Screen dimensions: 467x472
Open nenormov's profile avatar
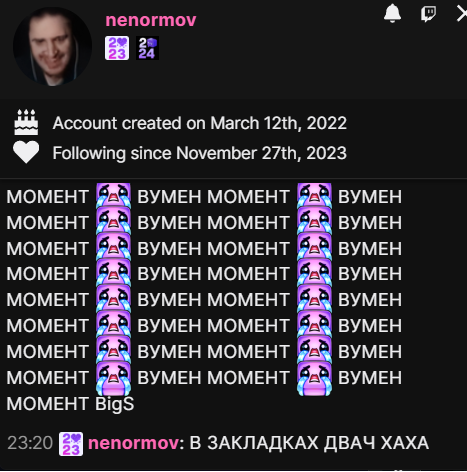pos(52,46)
